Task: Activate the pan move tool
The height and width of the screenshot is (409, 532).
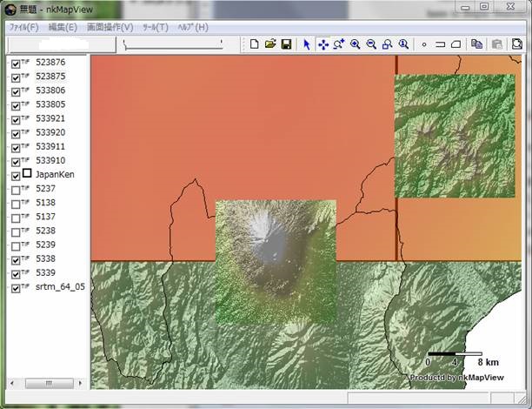Action: (323, 44)
